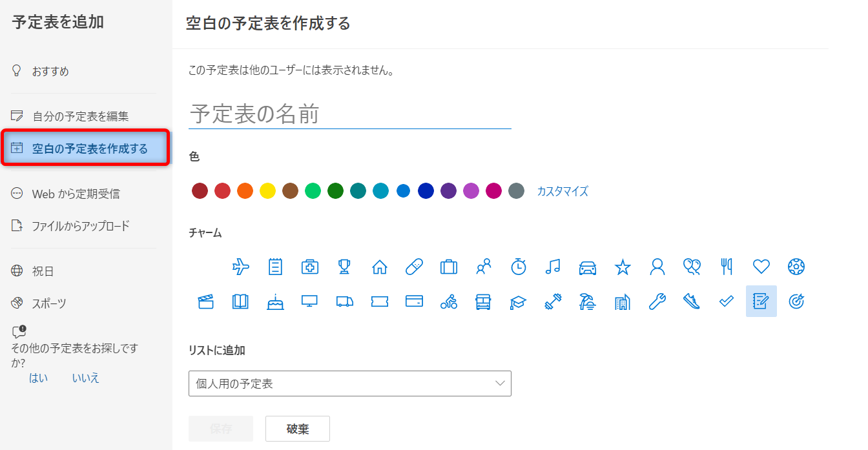The height and width of the screenshot is (450, 868).
Task: Open ファイルからアップロード in sidebar
Action: coord(81,226)
